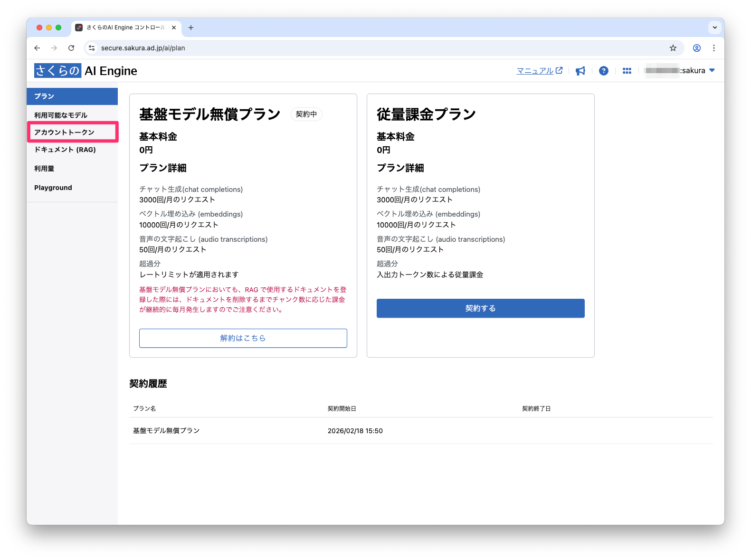
Task: Click the 解約はこちら button
Action: click(243, 338)
